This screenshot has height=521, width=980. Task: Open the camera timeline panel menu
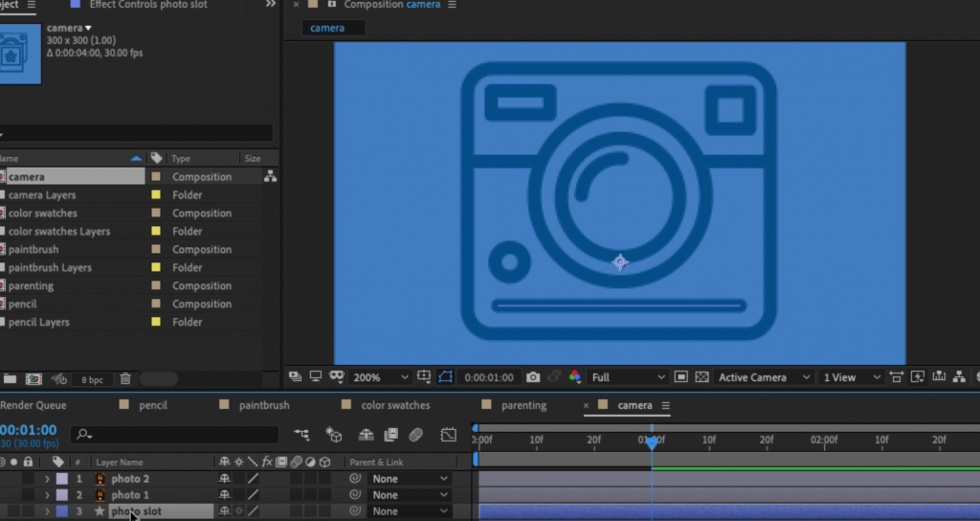tap(666, 405)
